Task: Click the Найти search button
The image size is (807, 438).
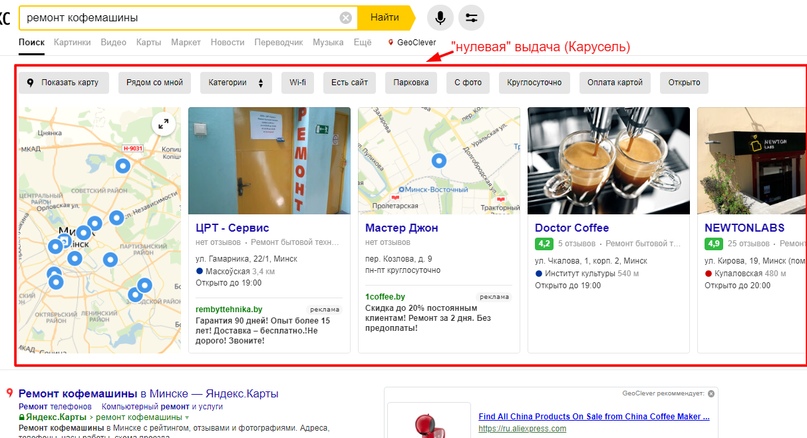Action: pos(385,17)
